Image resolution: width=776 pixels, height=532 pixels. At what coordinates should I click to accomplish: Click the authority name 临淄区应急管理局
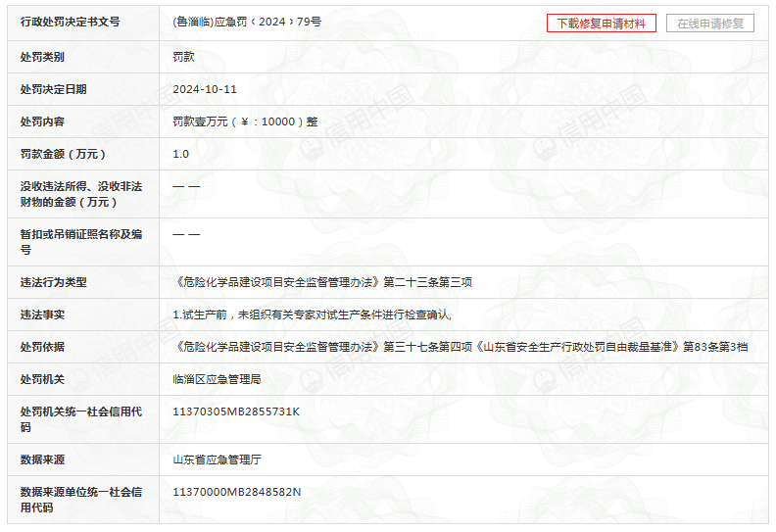[217, 379]
